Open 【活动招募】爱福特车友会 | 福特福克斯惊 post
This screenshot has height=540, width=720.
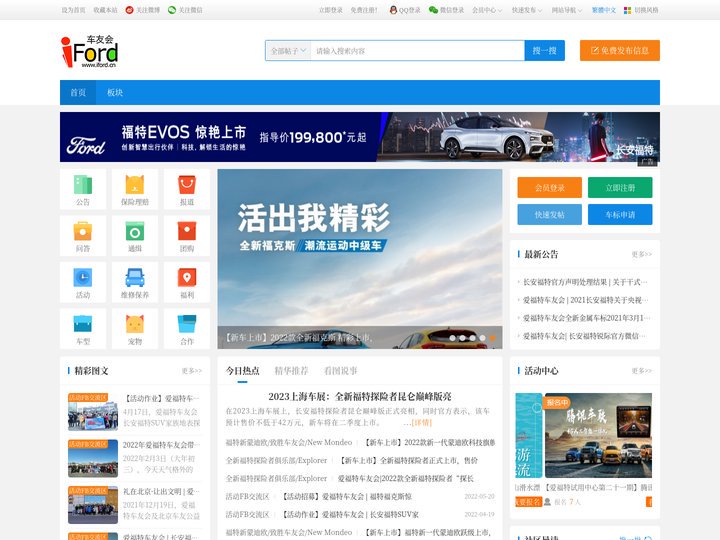347,496
